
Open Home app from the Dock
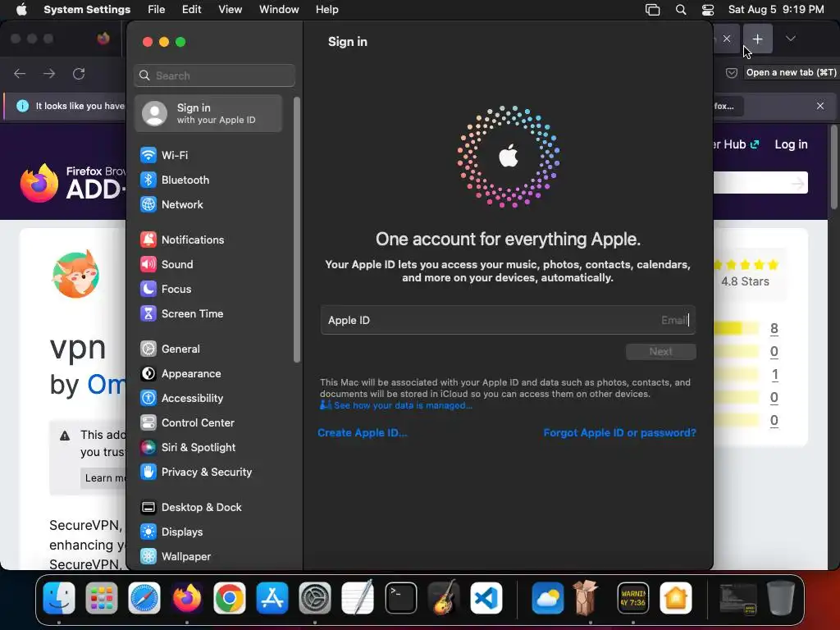click(676, 598)
